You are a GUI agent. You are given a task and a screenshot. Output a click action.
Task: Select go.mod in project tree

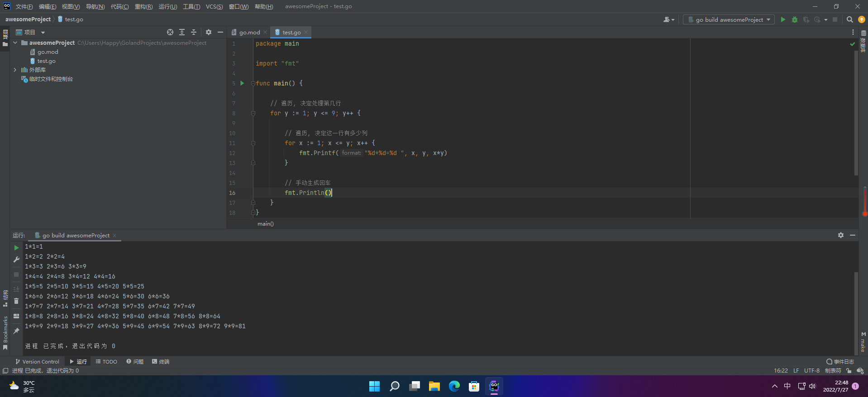click(x=48, y=52)
